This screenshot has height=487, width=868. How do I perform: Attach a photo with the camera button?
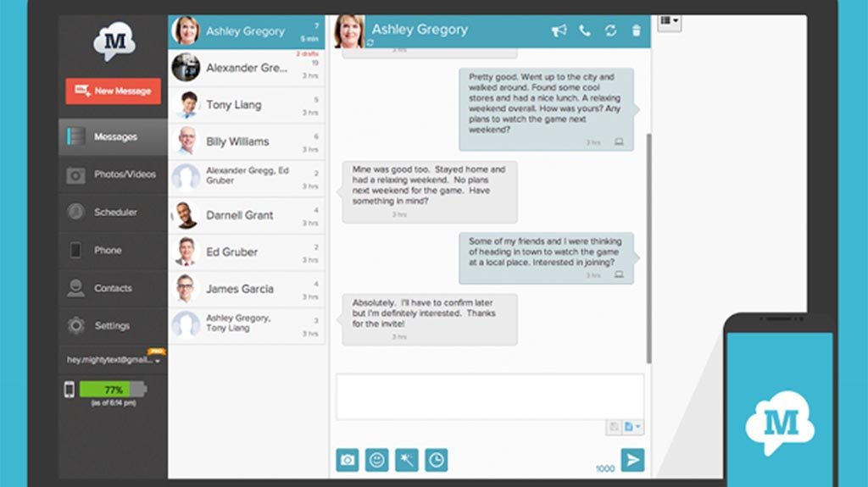(x=348, y=460)
